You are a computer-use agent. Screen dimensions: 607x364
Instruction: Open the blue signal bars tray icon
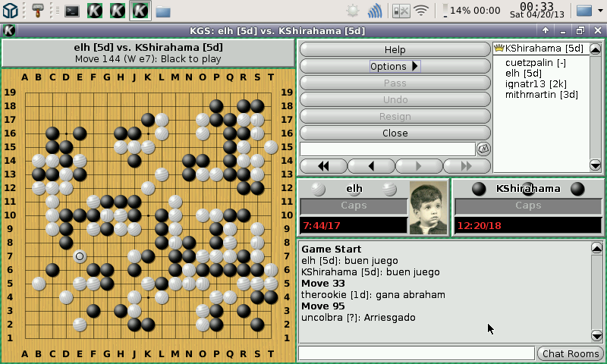click(x=375, y=11)
